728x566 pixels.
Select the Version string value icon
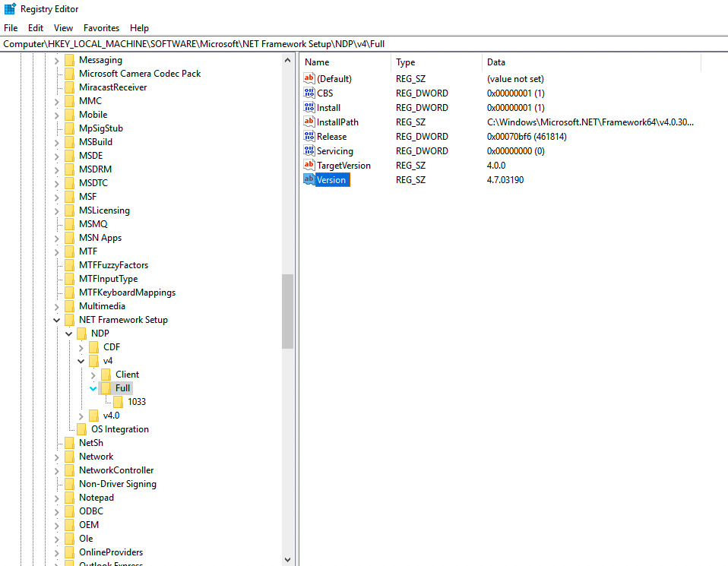[x=309, y=179]
